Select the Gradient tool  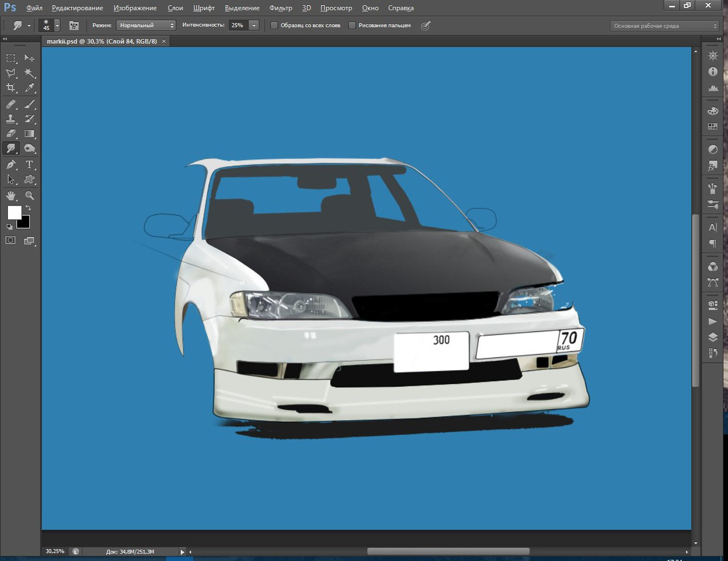(30, 134)
